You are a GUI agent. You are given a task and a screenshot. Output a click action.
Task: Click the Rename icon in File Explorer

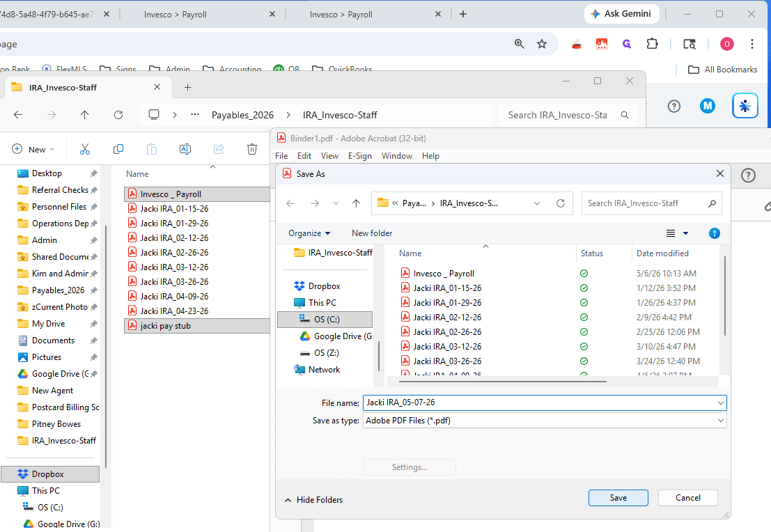pos(185,149)
